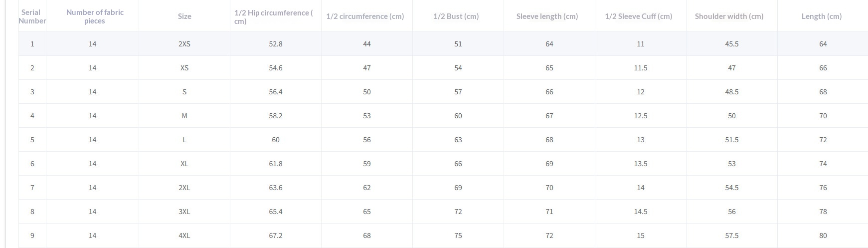868x248 pixels.
Task: Select the Size column header
Action: [x=184, y=16]
